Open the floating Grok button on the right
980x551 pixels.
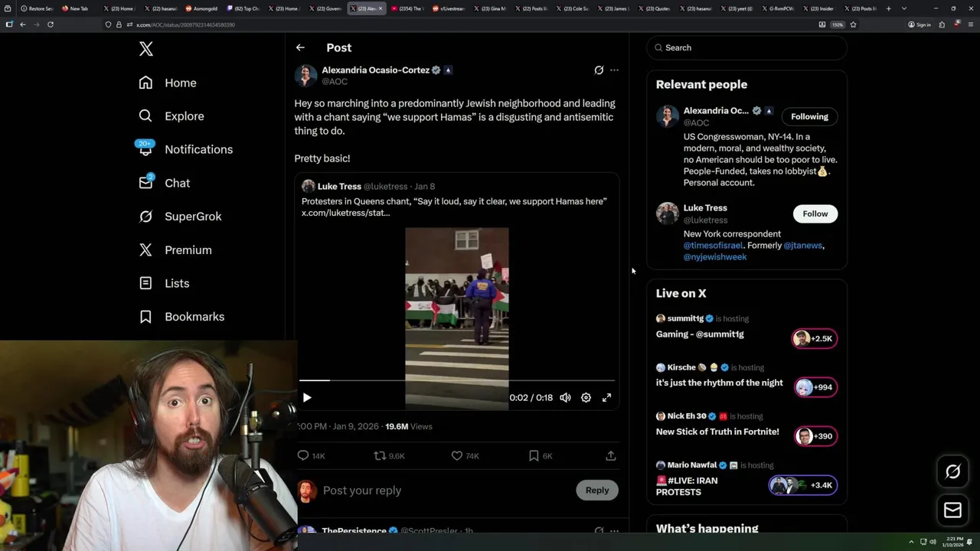point(952,471)
